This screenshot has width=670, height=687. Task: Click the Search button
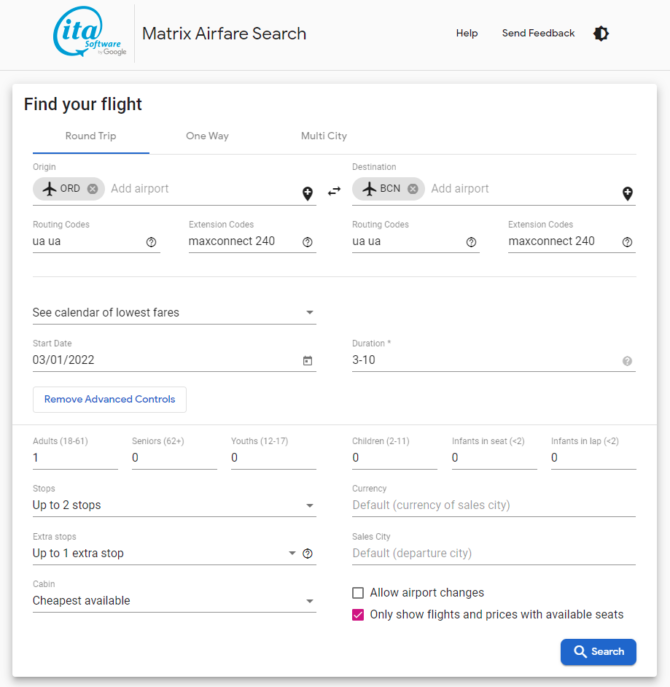coord(598,652)
